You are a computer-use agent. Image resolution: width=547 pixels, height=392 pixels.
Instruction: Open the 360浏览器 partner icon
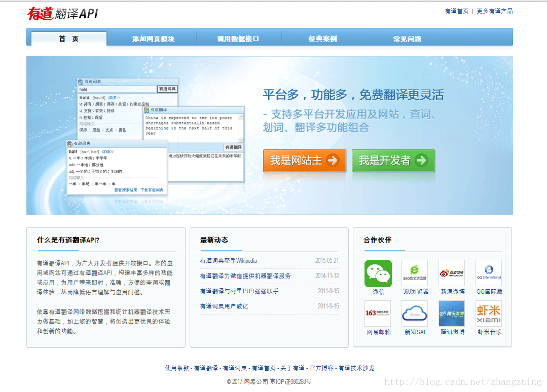(415, 273)
